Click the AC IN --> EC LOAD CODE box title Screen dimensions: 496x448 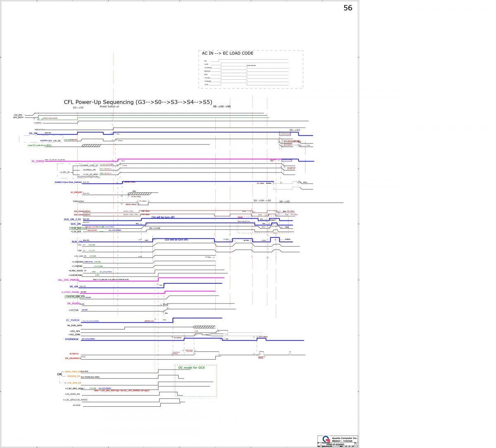click(227, 53)
